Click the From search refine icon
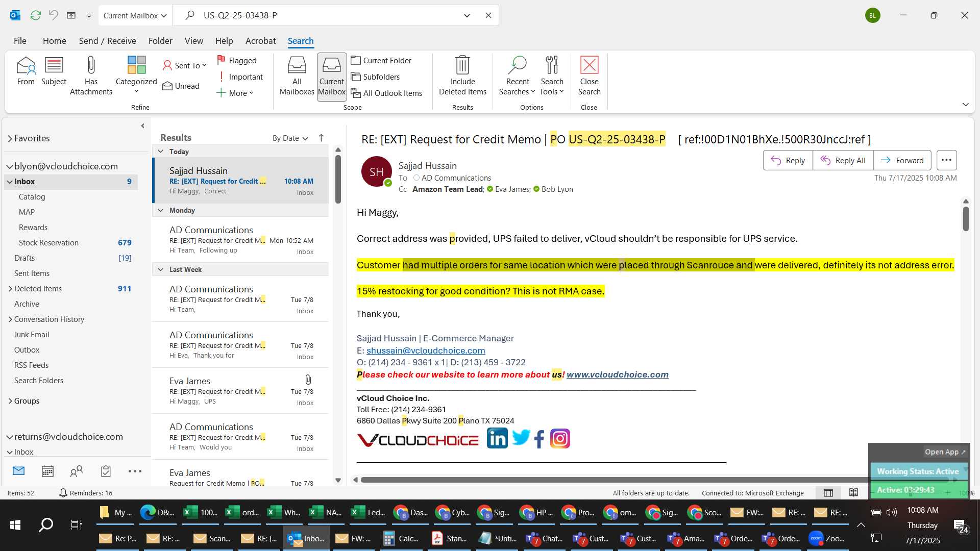This screenshot has width=980, height=551. click(x=26, y=71)
